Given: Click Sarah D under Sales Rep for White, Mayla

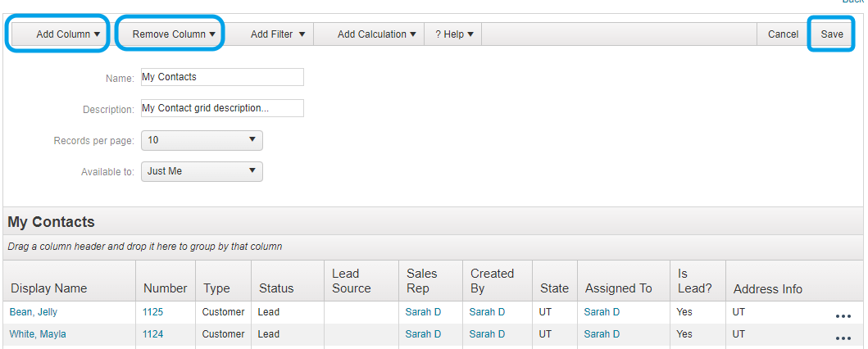Looking at the screenshot, I should tap(423, 334).
